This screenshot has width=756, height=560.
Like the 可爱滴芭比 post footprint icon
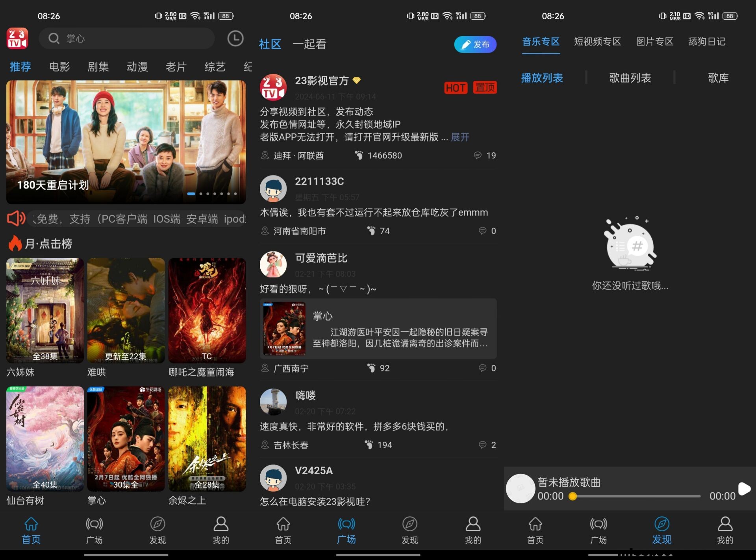[x=371, y=368]
